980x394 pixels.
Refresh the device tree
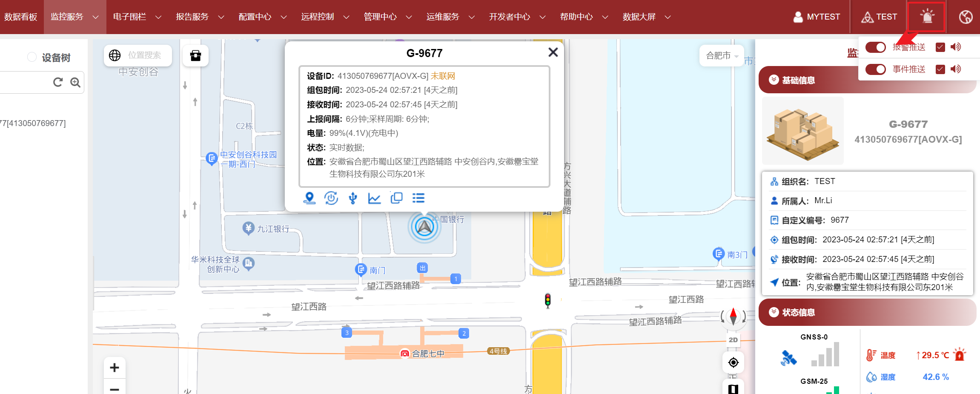(x=58, y=82)
